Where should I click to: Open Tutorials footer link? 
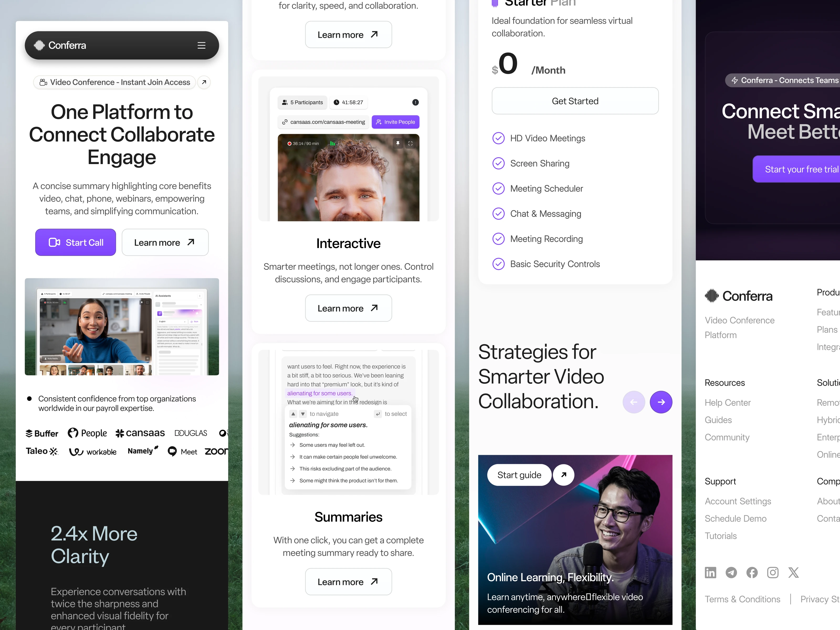point(721,536)
